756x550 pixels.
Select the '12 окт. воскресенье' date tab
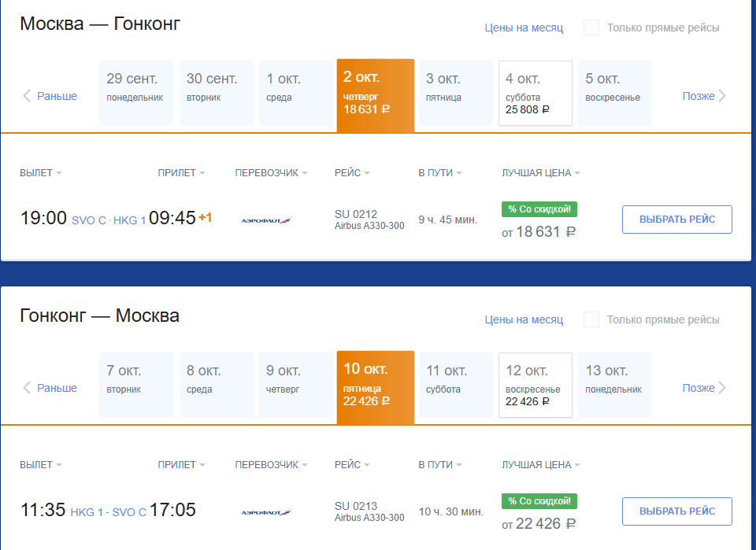tap(535, 386)
